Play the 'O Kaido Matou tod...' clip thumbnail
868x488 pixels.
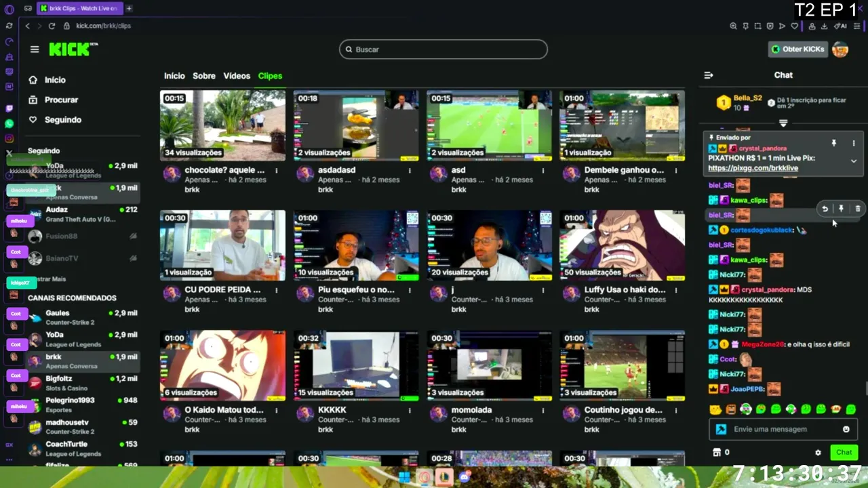pyautogui.click(x=222, y=365)
